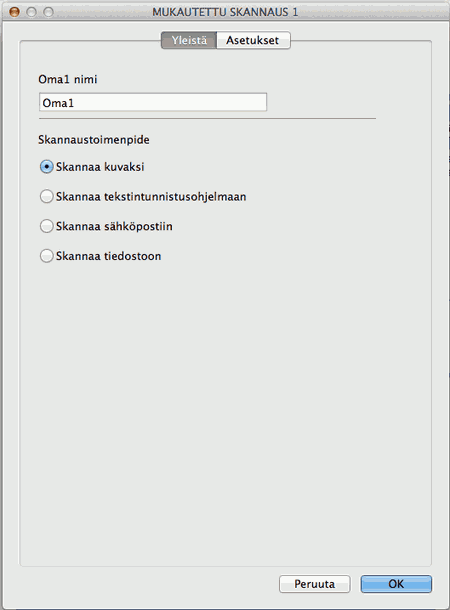Pick the Skannaa tiedostoon radio button
This screenshot has width=450, height=610.
click(47, 256)
